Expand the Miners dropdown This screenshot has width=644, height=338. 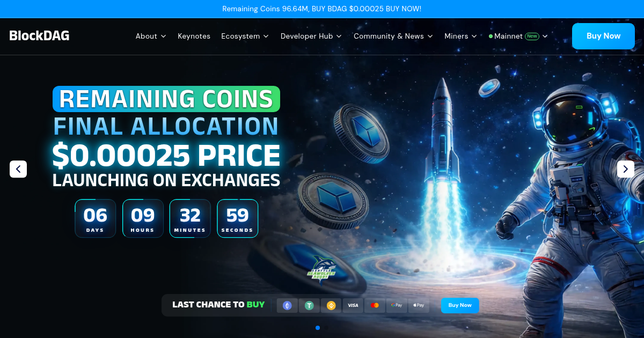[x=460, y=36]
